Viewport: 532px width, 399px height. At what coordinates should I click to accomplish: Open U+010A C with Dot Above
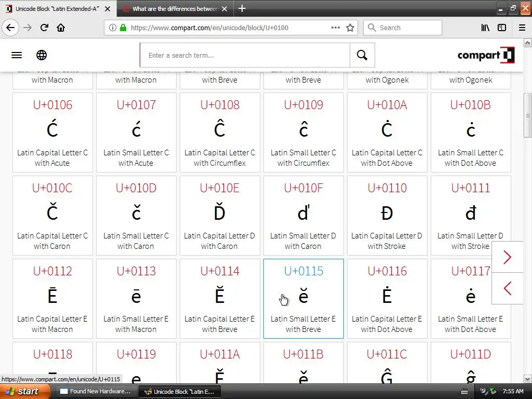387,132
